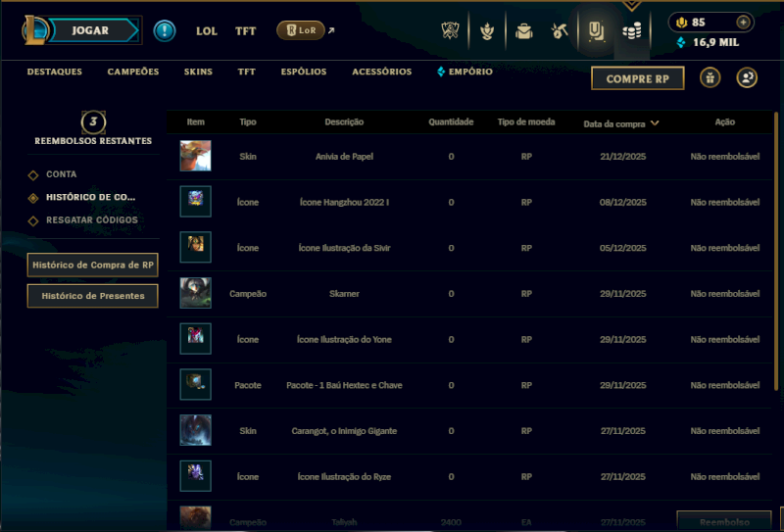The width and height of the screenshot is (784, 532).
Task: Open Histórico de Presentes
Action: point(92,296)
